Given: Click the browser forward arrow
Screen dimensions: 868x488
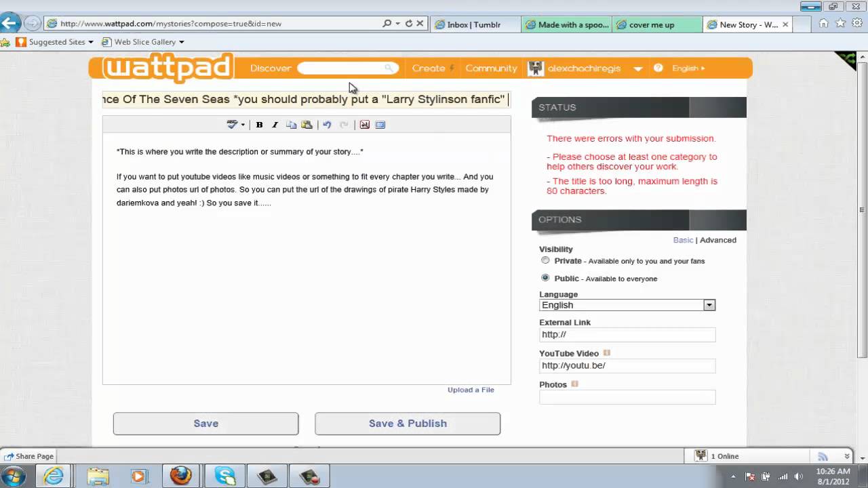Looking at the screenshot, I should (x=32, y=23).
